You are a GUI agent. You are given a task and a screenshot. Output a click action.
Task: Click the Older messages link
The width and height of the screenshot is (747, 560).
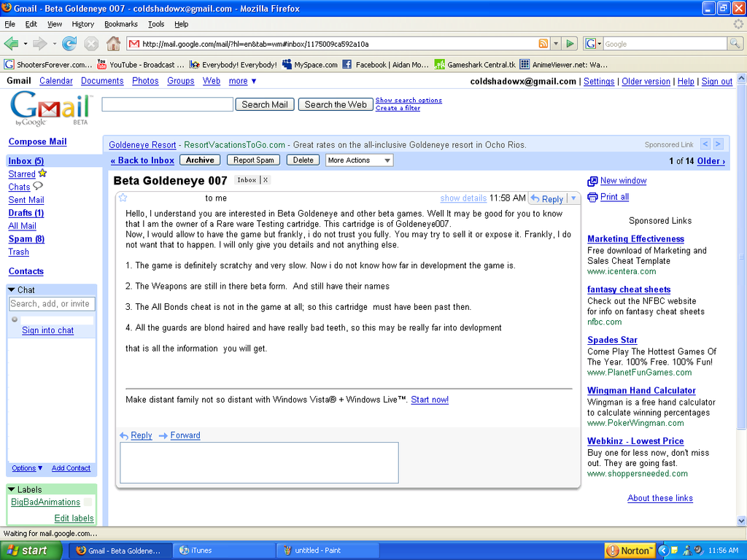pos(711,161)
